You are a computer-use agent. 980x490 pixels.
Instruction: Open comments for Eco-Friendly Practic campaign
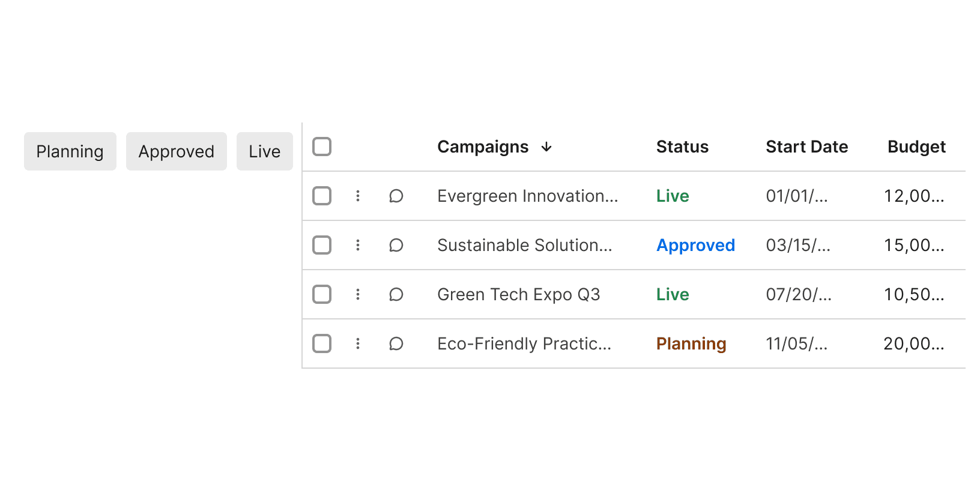396,343
